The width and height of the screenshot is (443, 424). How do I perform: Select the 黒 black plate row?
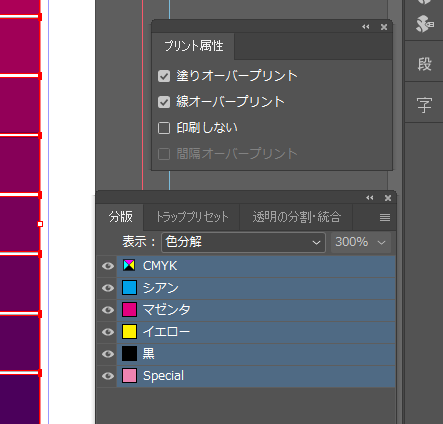[256, 354]
